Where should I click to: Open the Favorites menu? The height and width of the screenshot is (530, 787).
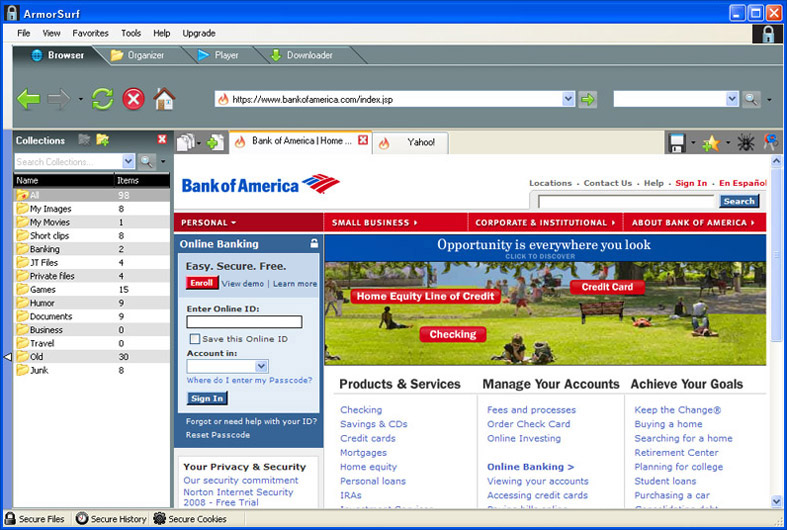[x=90, y=33]
